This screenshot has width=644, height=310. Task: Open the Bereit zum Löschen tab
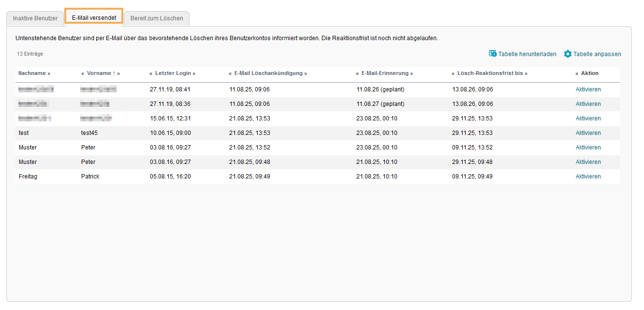157,18
